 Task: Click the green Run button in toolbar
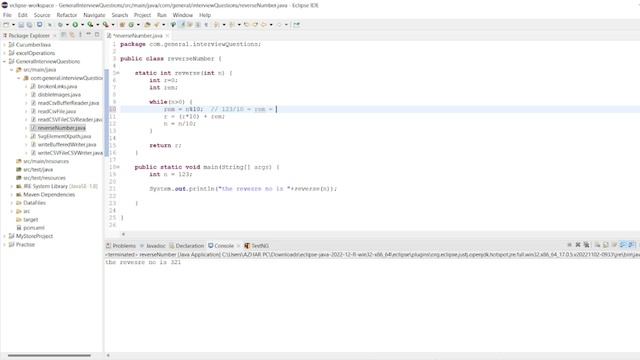pos(75,24)
